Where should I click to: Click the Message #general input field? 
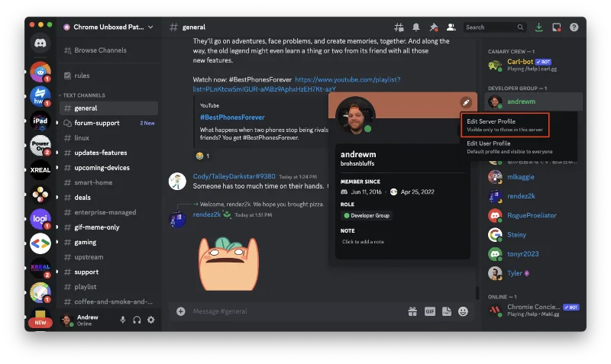click(x=296, y=311)
